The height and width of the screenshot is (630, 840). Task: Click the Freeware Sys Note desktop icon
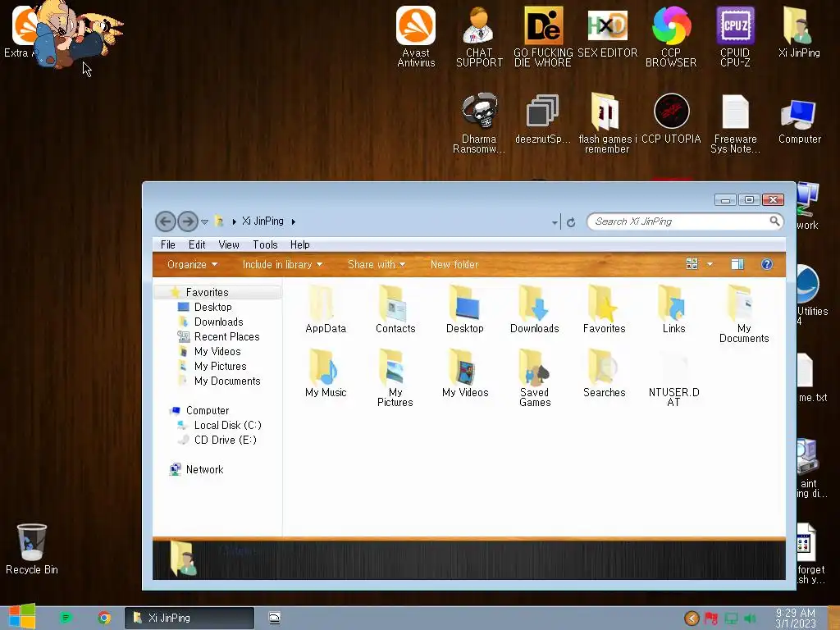point(735,123)
